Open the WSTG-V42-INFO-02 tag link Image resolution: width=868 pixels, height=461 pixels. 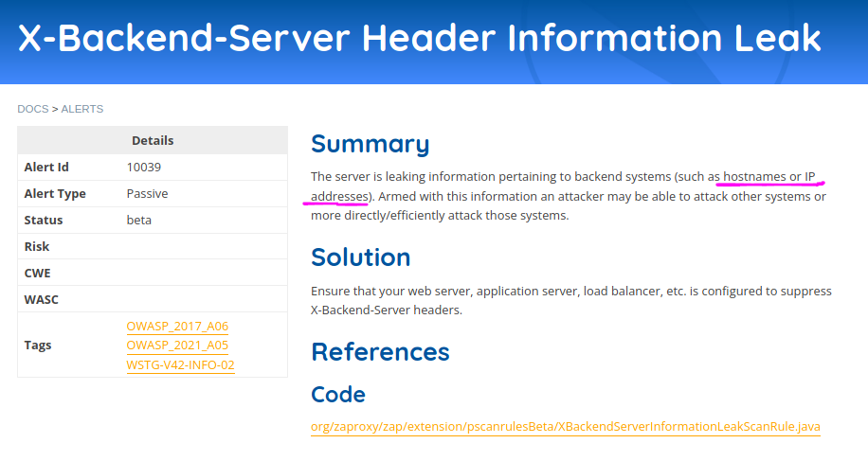tap(180, 364)
